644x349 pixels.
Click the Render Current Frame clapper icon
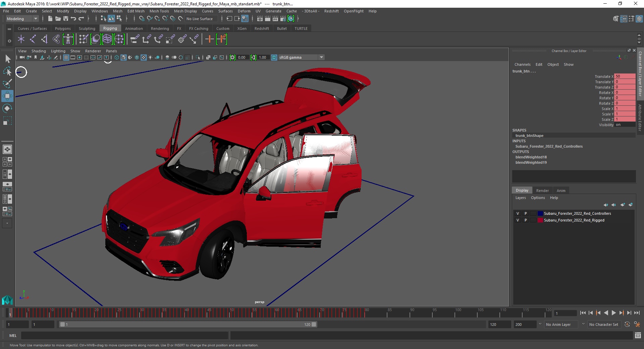(268, 19)
